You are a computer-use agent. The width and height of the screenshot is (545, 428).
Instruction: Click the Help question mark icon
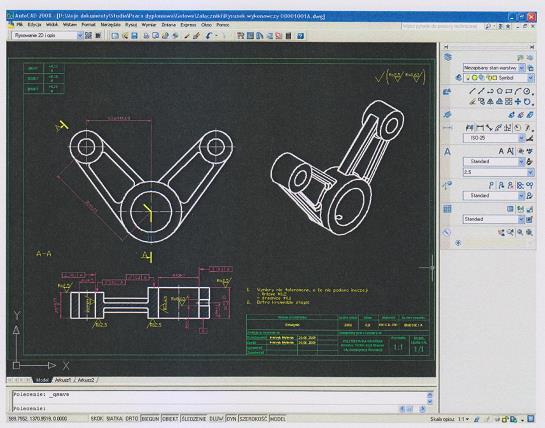[301, 36]
